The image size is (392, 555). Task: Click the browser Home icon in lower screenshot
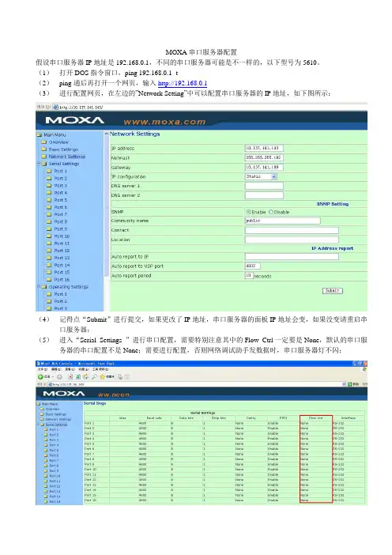click(85, 377)
